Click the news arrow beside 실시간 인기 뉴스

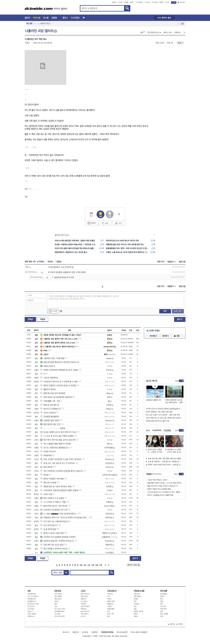tap(154, 234)
